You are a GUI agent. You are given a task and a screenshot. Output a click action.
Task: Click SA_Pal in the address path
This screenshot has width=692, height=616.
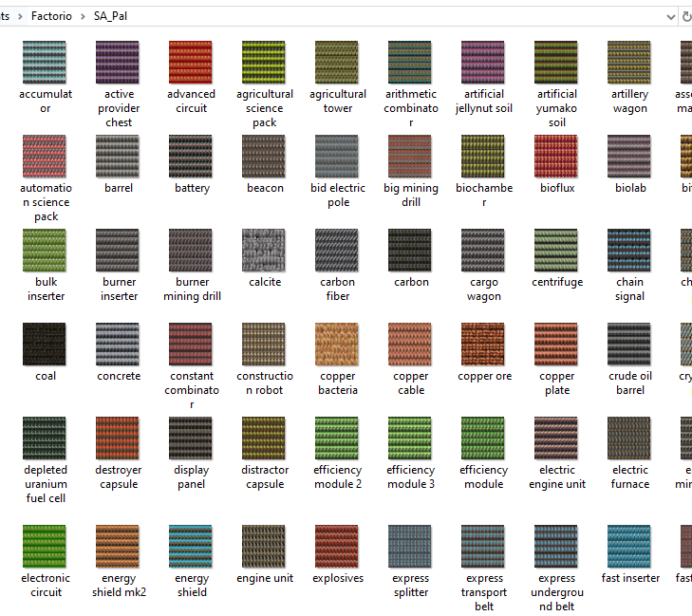click(x=110, y=16)
